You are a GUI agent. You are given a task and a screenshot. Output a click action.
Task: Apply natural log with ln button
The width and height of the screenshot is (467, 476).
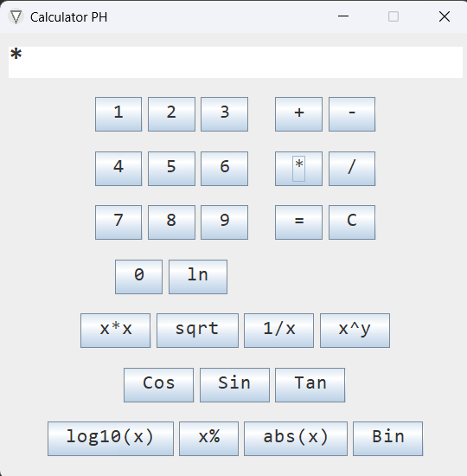(x=198, y=277)
